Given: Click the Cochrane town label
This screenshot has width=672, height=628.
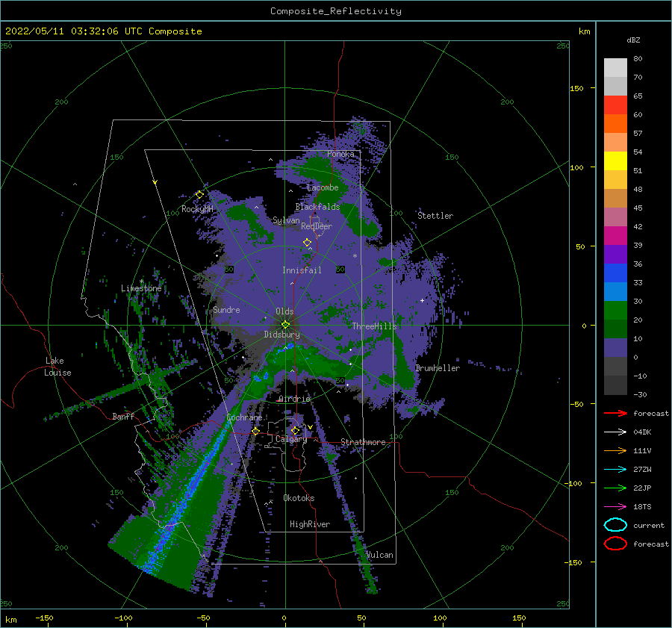Looking at the screenshot, I should point(244,417).
